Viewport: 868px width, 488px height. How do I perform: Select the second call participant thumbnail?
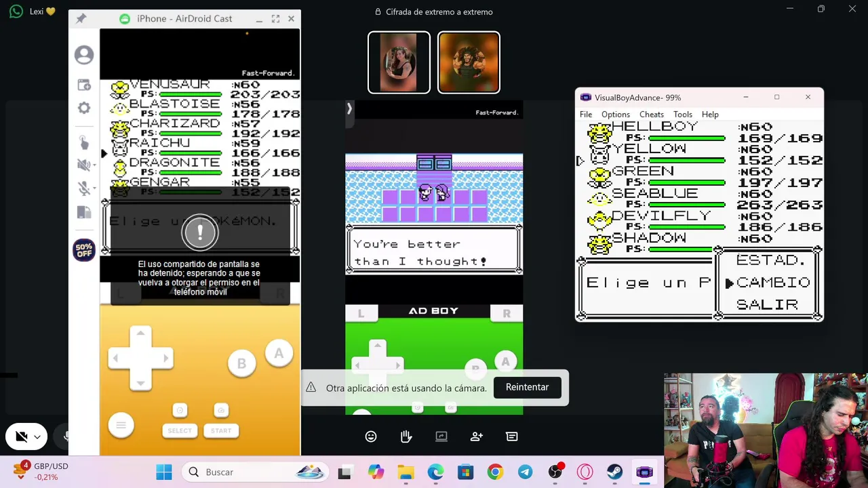click(x=469, y=62)
